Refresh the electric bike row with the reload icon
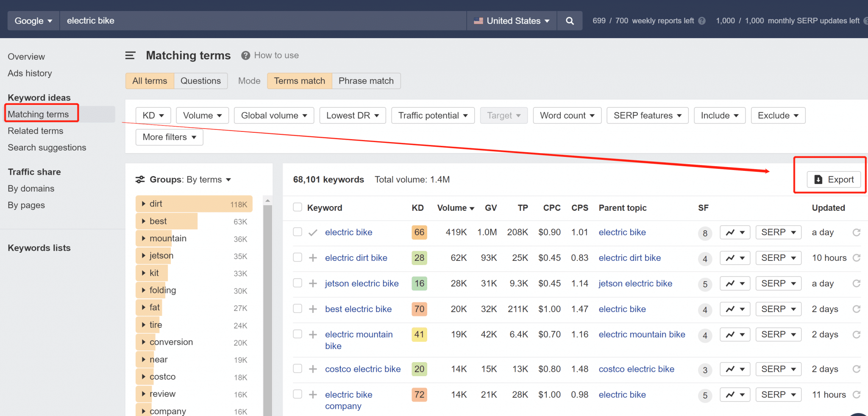The image size is (868, 416). coord(856,232)
